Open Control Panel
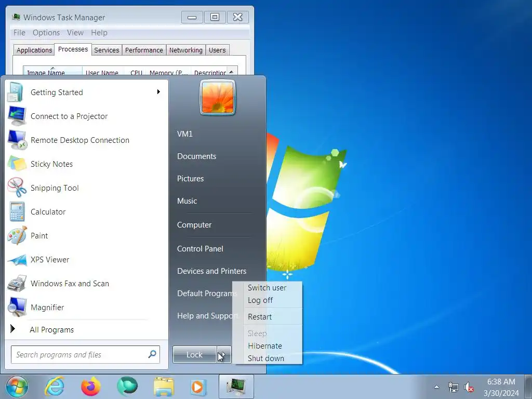Viewport: 532px width, 399px height. [200, 249]
